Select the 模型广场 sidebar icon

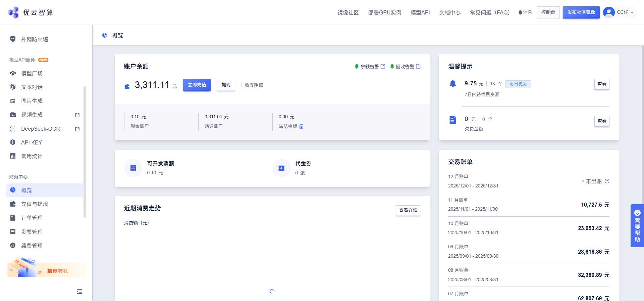coord(13,73)
